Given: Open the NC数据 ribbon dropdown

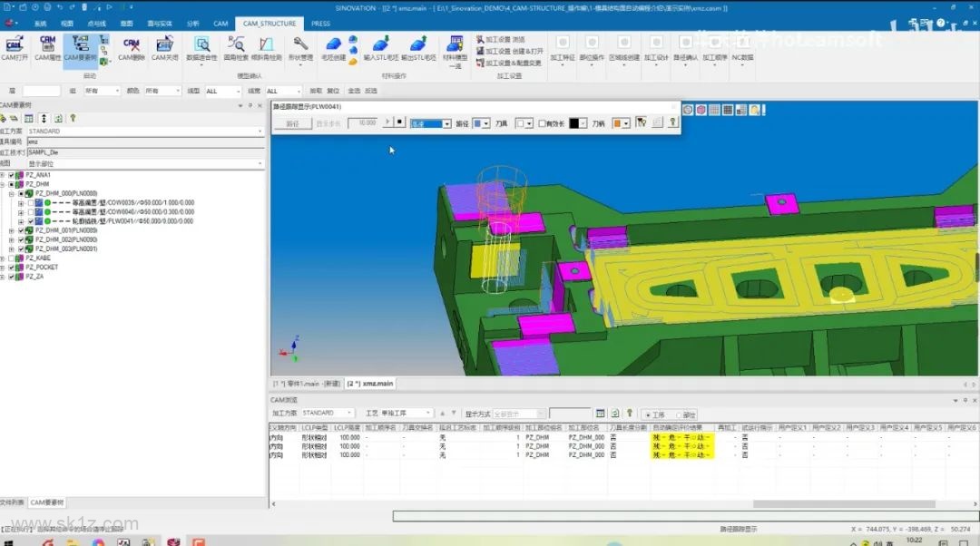Looking at the screenshot, I should (x=742, y=50).
